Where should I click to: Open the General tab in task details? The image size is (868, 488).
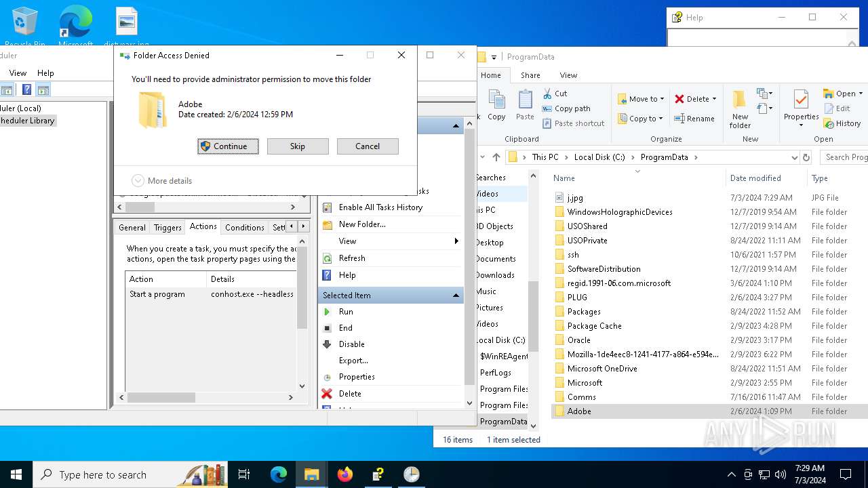[132, 228]
